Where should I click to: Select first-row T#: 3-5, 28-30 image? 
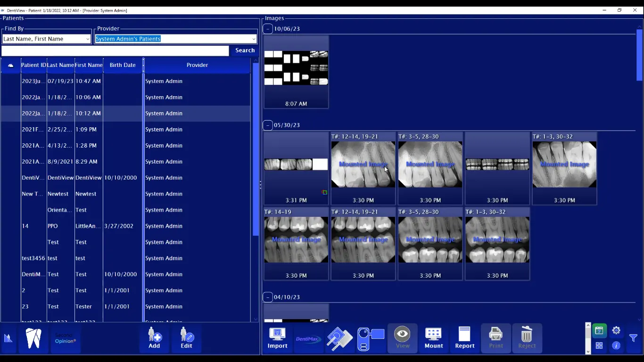tap(430, 168)
